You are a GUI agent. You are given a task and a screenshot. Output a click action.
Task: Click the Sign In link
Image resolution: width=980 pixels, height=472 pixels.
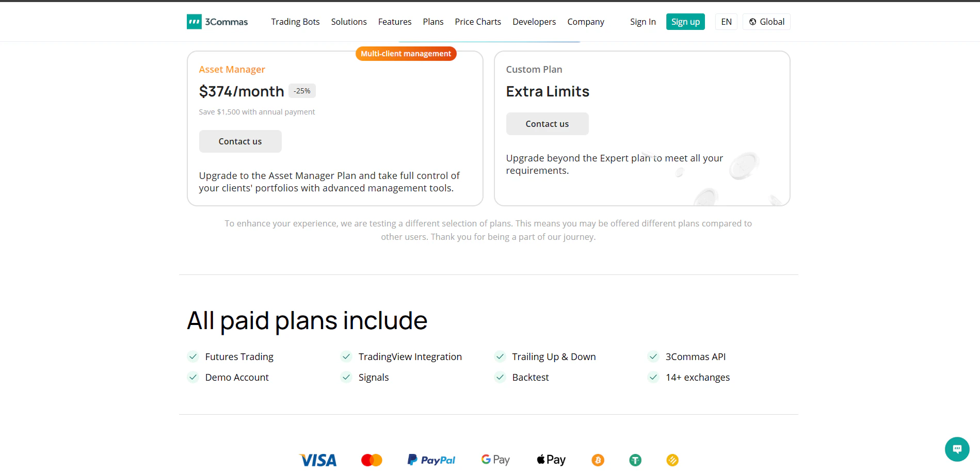(x=642, y=22)
